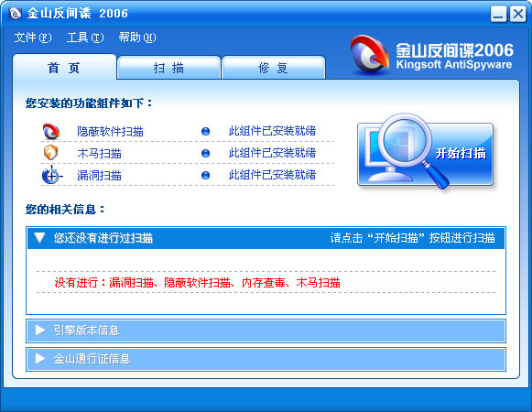The width and height of the screenshot is (532, 412).
Task: Collapse the 您还没有进行过扫描 section triangle
Action: click(x=39, y=237)
